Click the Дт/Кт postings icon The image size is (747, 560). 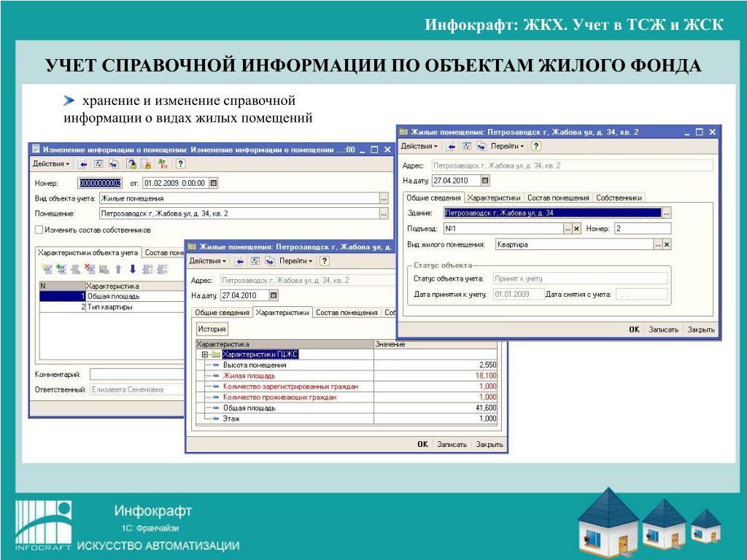pyautogui.click(x=163, y=164)
